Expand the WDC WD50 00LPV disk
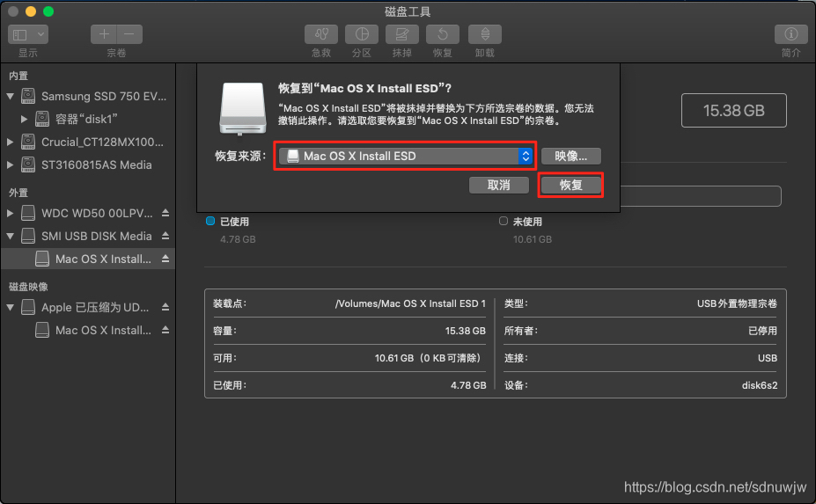This screenshot has width=816, height=504. 11,213
